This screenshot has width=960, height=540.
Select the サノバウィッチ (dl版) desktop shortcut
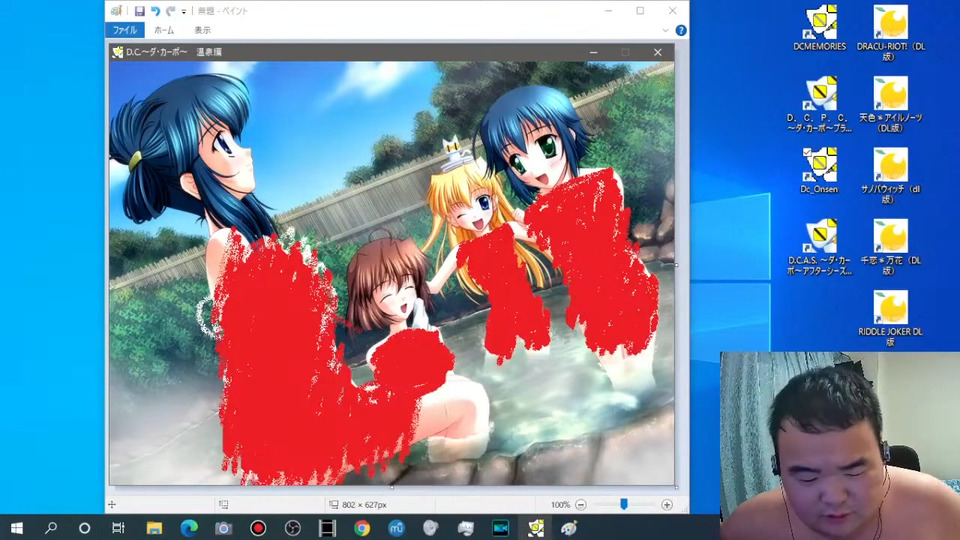(x=891, y=175)
